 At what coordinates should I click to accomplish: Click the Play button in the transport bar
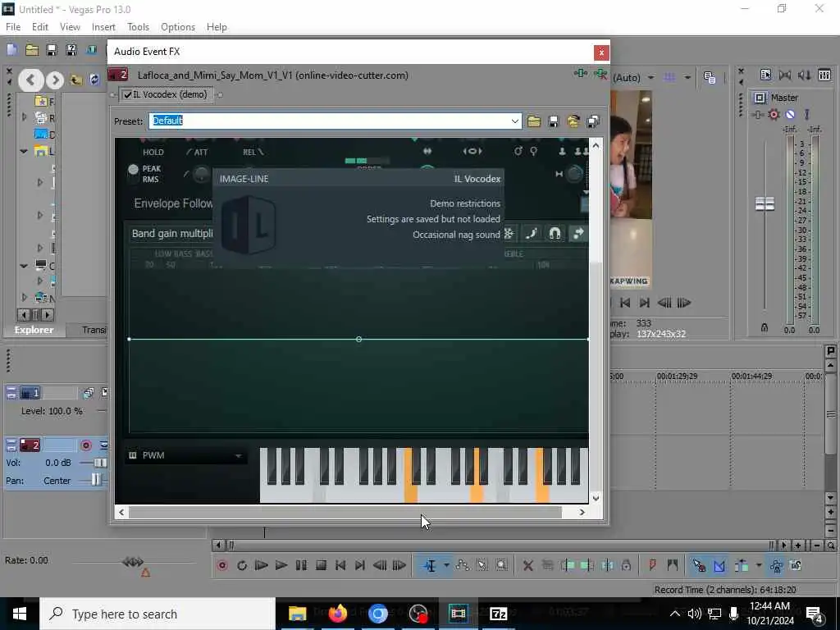[281, 565]
